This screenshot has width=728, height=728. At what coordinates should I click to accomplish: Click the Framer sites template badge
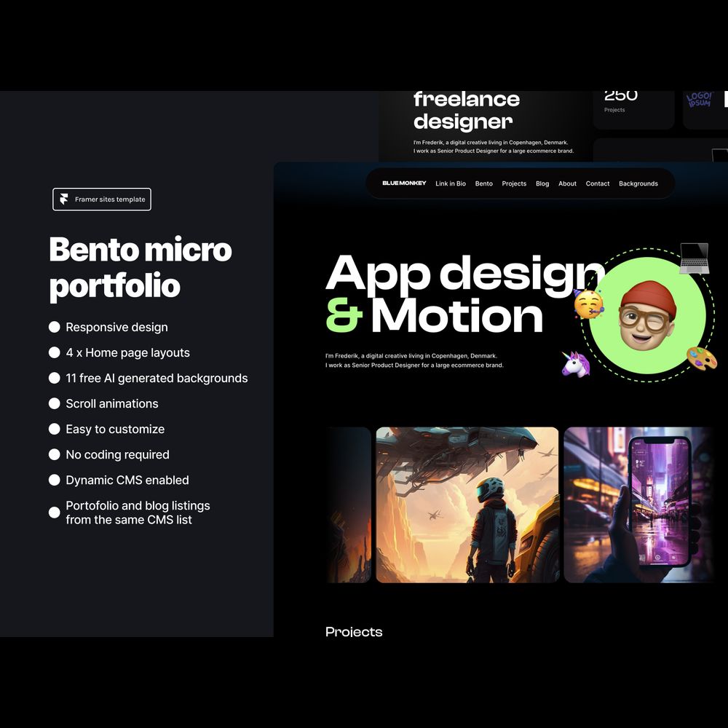[x=102, y=199]
